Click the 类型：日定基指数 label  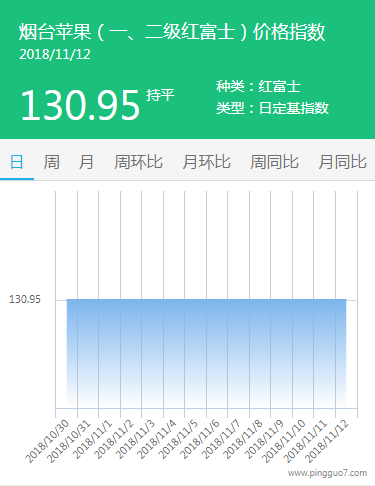point(272,108)
